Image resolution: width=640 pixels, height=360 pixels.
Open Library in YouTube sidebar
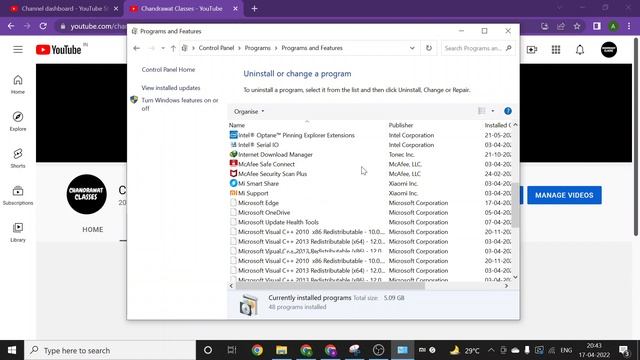point(18,233)
